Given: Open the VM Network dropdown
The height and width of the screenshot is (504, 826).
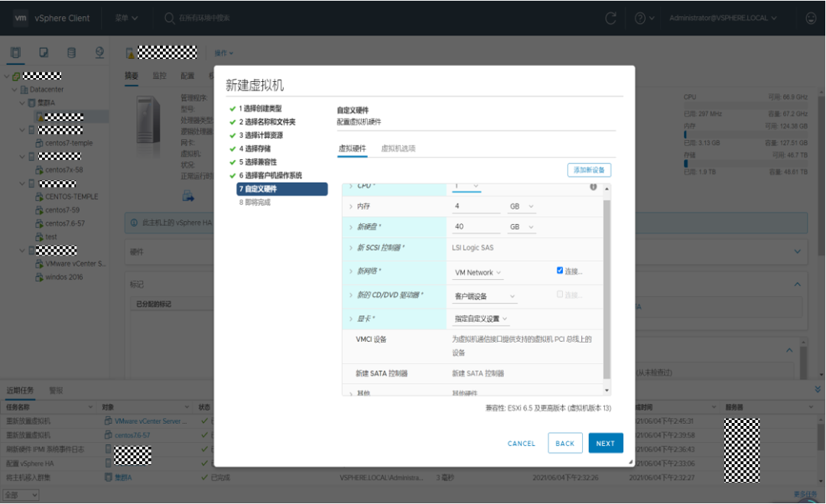Looking at the screenshot, I should coord(478,273).
